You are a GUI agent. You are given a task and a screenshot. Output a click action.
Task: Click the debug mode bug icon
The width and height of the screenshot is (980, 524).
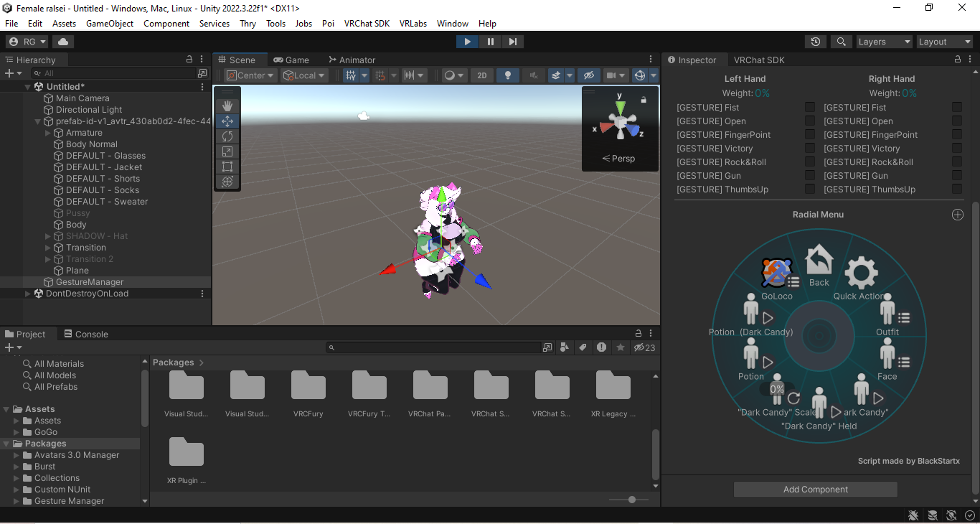[913, 515]
